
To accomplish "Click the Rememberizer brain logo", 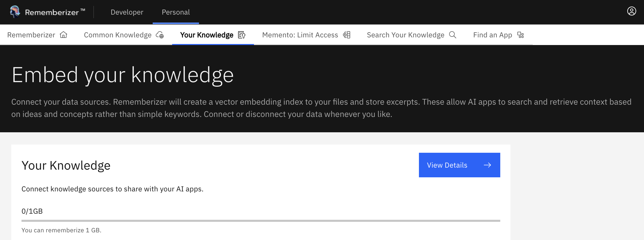I will 15,12.
